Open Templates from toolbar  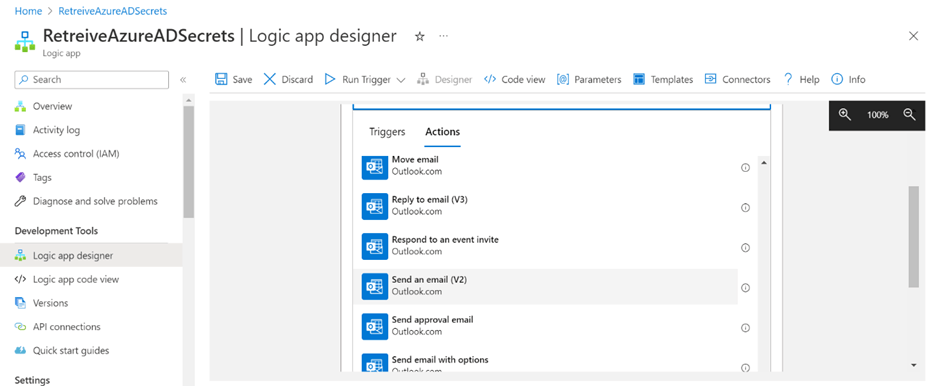pos(663,79)
